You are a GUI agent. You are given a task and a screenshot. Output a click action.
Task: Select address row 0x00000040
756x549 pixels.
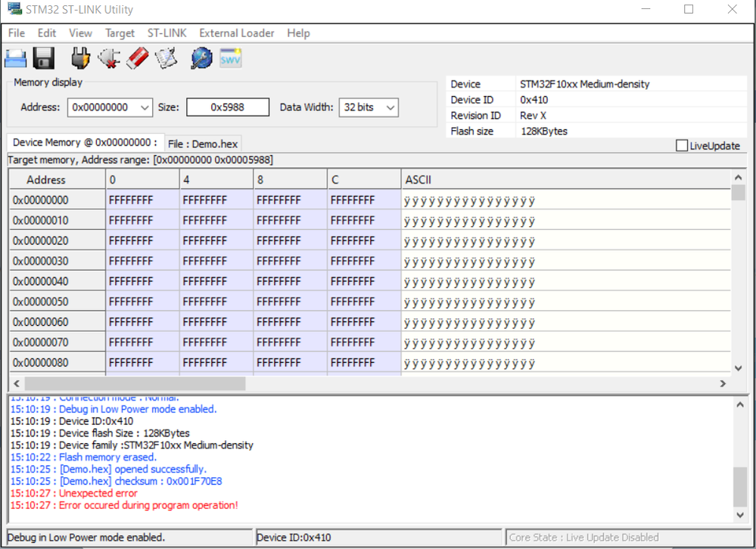coord(58,281)
